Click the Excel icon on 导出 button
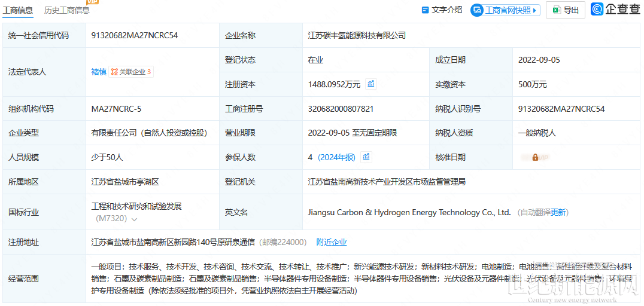Image resolution: width=644 pixels, height=306 pixels. pyautogui.click(x=555, y=10)
